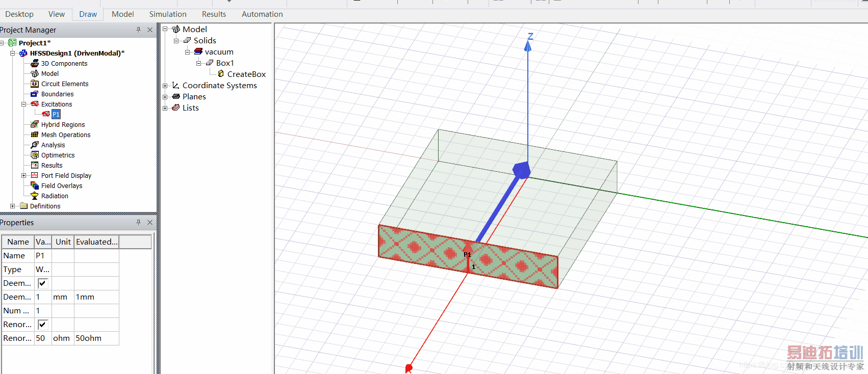The width and height of the screenshot is (868, 374).
Task: Click the Model icon in the modeler tree
Action: (176, 29)
